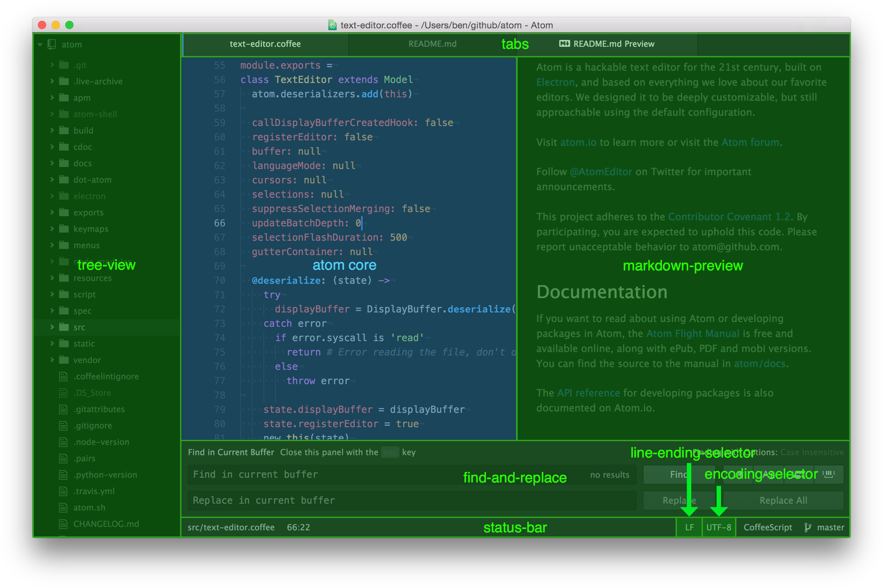Click the CHANGELOG.md file icon
883x588 pixels.
coord(64,524)
